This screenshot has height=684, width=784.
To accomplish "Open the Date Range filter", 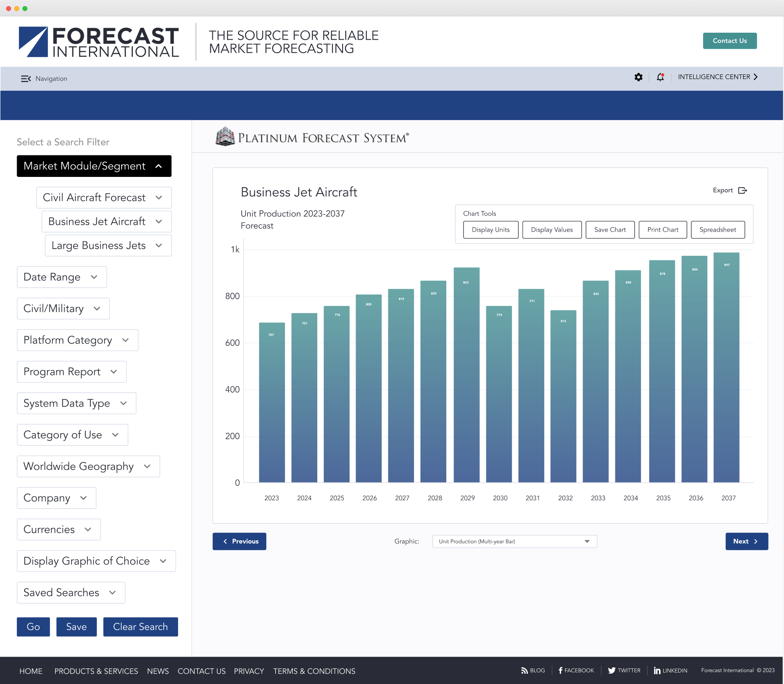I will pos(62,277).
